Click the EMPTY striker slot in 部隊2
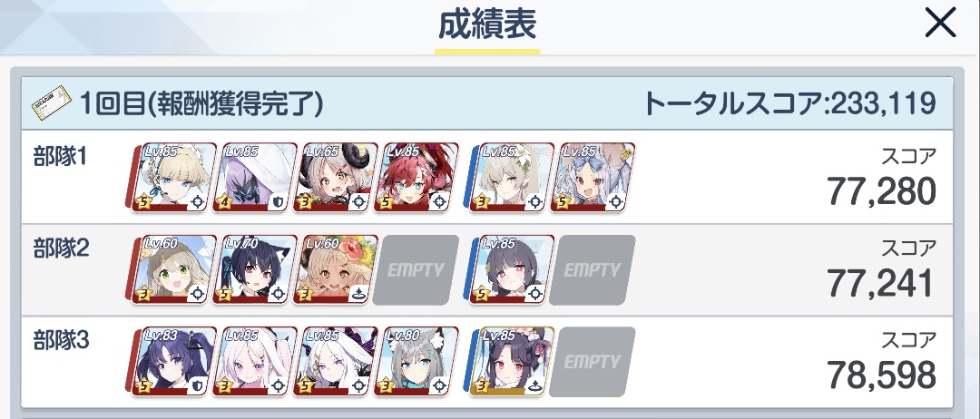This screenshot has width=980, height=419. pos(416,269)
